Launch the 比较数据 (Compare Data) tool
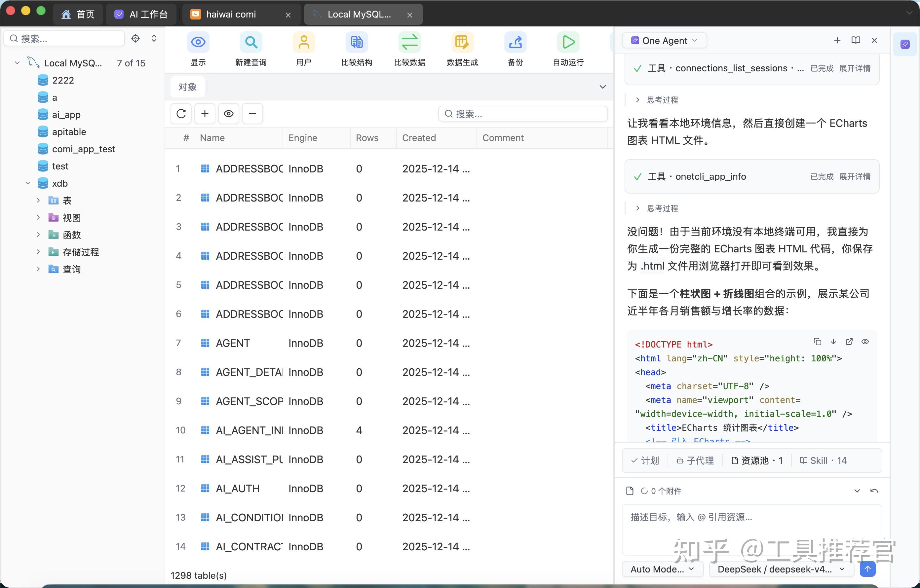This screenshot has width=920, height=588. (x=409, y=42)
